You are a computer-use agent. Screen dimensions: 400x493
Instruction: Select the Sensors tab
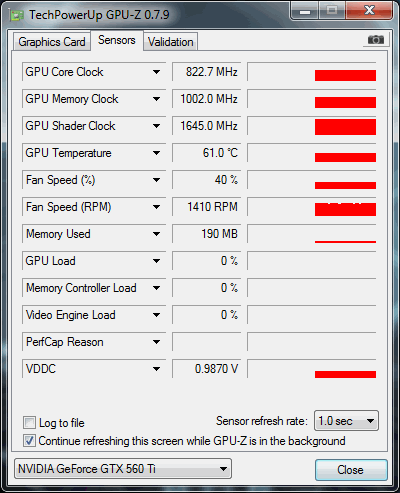[117, 40]
